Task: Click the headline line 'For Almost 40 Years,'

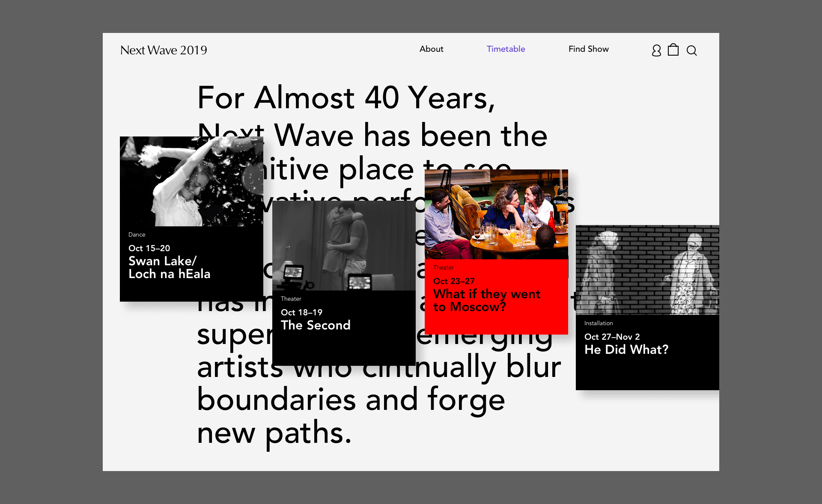Action: pyautogui.click(x=346, y=98)
